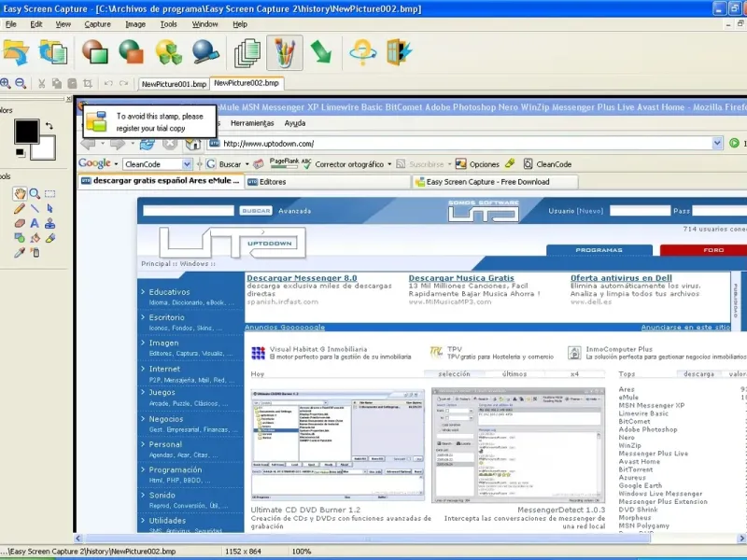Select the Text tool
747x560 pixels.
[x=35, y=223]
